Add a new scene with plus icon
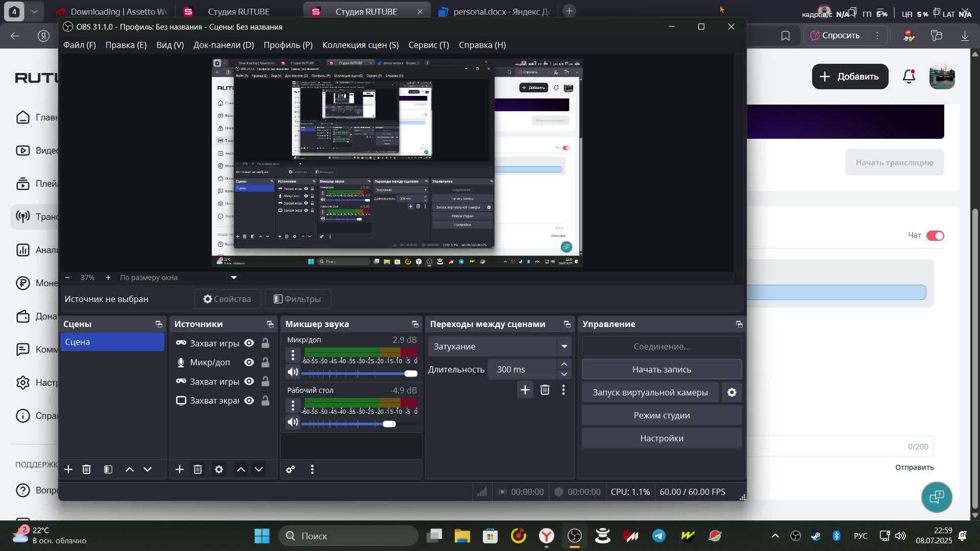Screen dimensions: 980x551 tap(68, 469)
